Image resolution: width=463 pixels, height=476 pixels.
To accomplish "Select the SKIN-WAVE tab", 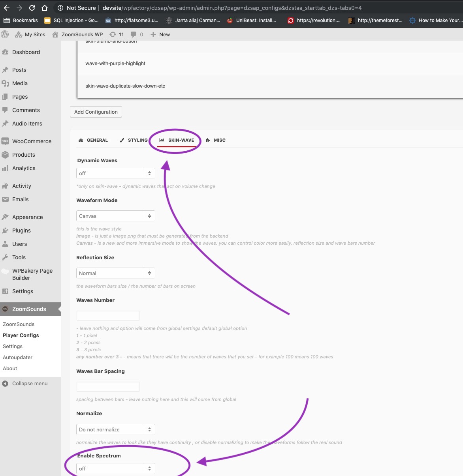I will coord(177,140).
